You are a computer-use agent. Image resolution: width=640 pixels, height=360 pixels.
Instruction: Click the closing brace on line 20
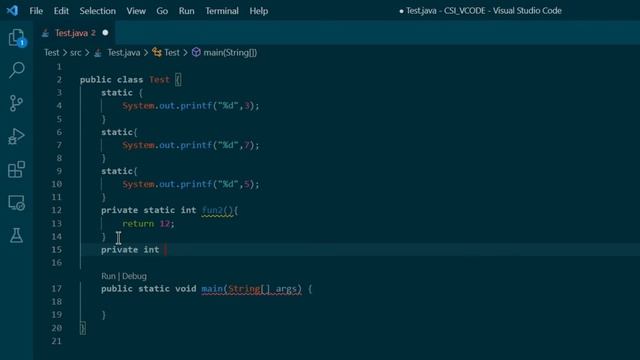(x=83, y=328)
